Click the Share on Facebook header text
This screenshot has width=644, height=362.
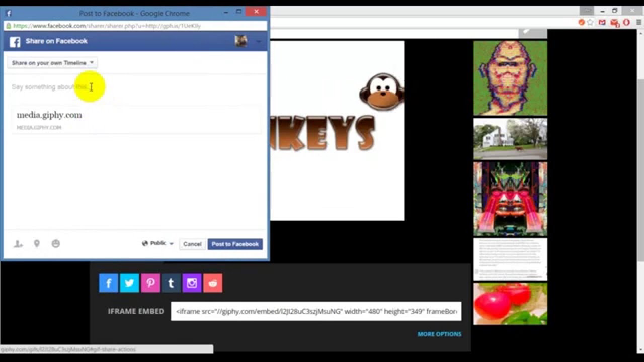point(56,41)
